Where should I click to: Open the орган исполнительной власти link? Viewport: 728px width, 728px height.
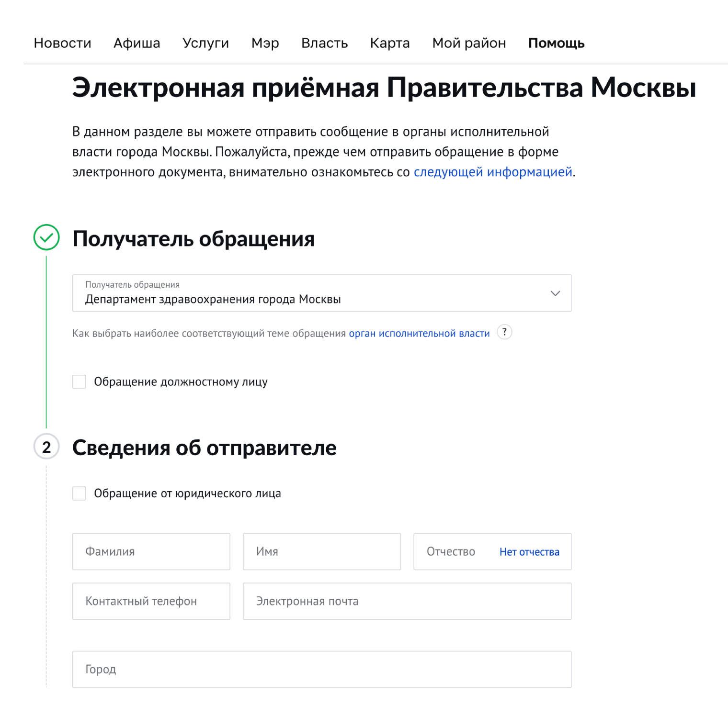(x=419, y=334)
